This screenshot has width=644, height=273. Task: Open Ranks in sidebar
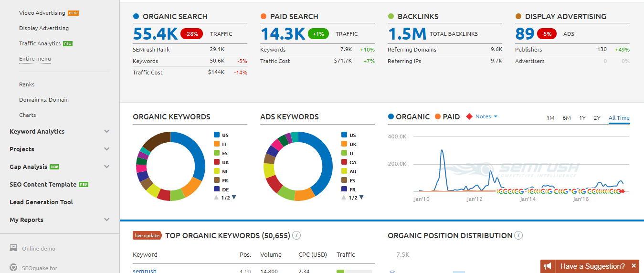point(27,84)
